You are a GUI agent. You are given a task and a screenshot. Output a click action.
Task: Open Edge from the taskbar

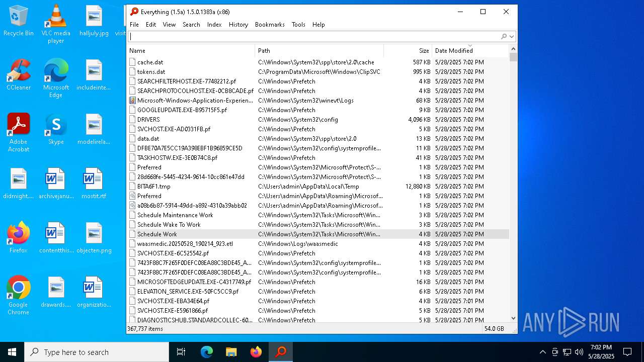point(207,352)
